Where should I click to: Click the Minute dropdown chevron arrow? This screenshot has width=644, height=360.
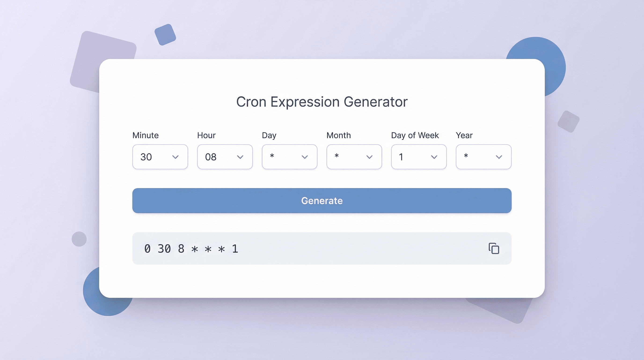176,157
